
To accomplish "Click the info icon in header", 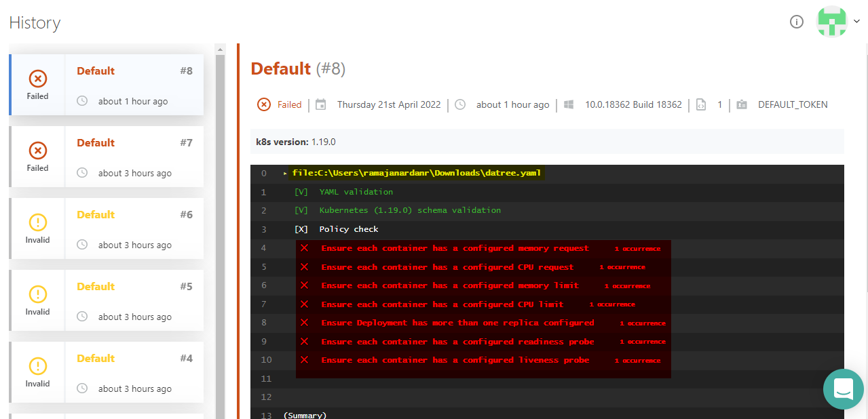I will [797, 22].
